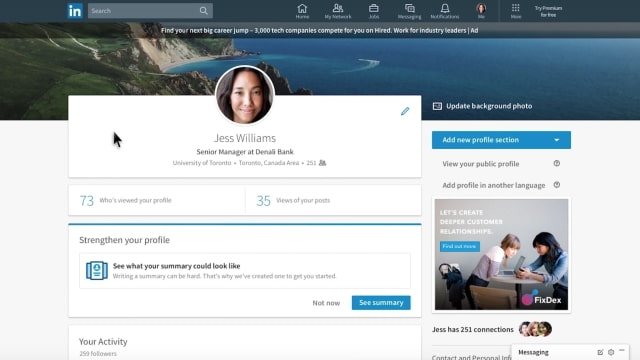
Task: Click Add profile in another language
Action: pos(493,185)
